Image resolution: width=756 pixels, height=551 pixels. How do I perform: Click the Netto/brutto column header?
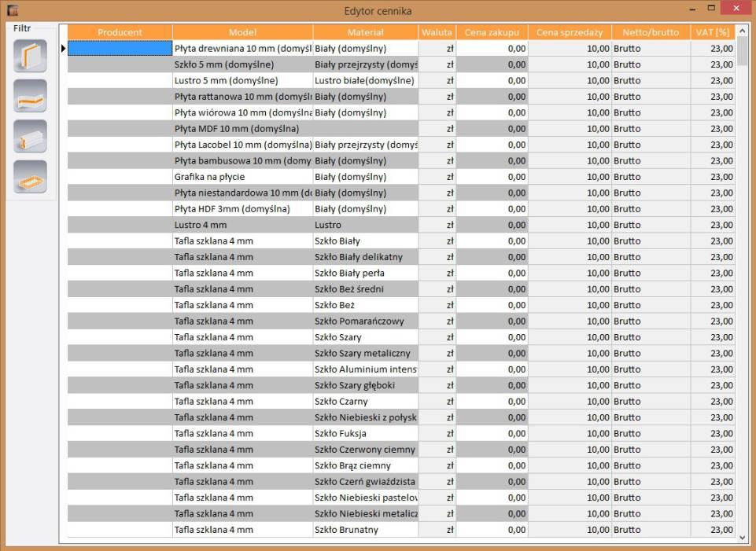[651, 32]
